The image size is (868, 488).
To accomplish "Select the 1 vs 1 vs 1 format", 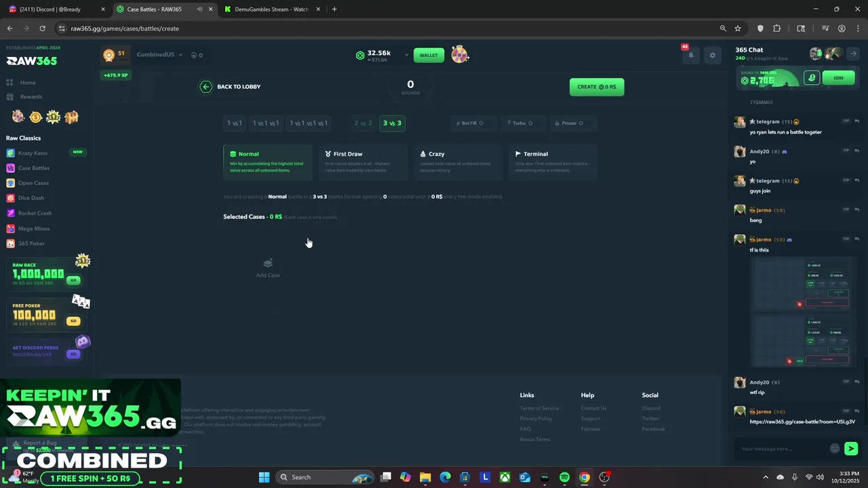I will (x=265, y=123).
